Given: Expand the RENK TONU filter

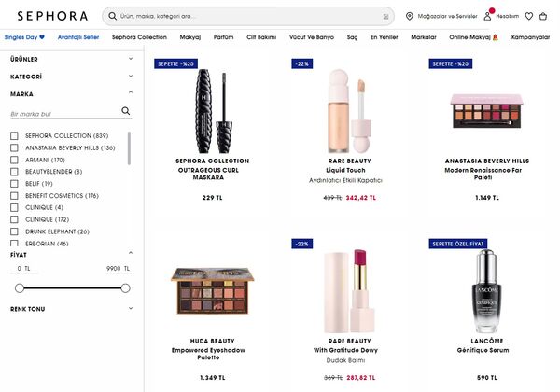Looking at the screenshot, I should [x=72, y=309].
